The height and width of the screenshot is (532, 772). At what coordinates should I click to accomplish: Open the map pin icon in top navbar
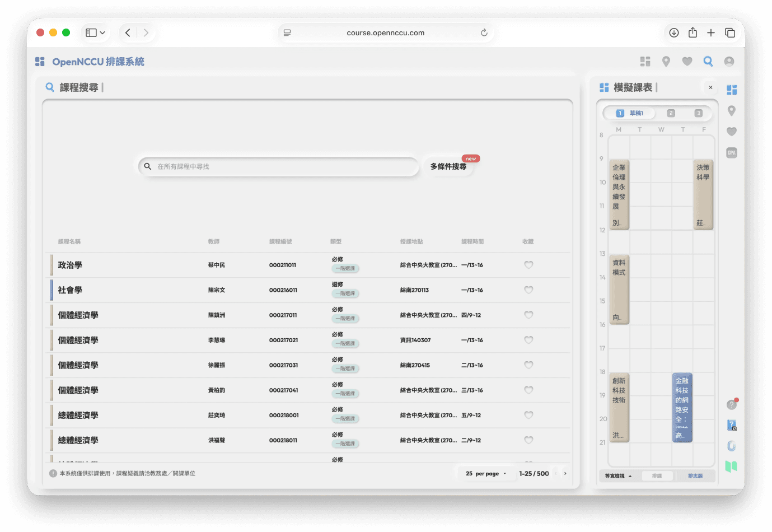coord(666,62)
